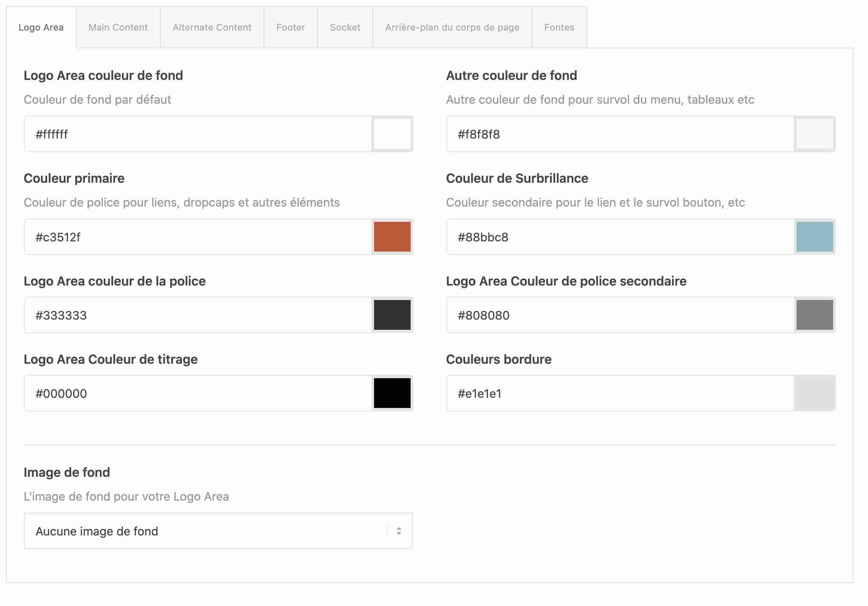Go to Arrière-plan du corps de page tab
The height and width of the screenshot is (606, 868).
tap(452, 27)
